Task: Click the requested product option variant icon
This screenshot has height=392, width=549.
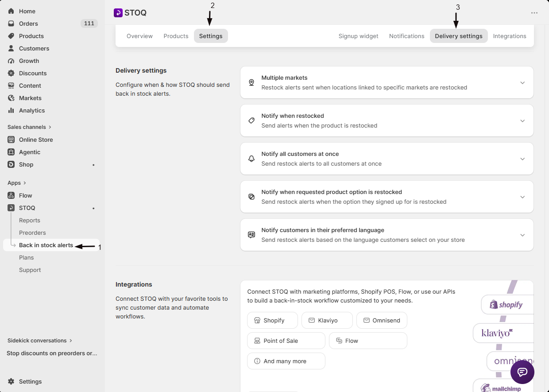Action: pos(251,197)
